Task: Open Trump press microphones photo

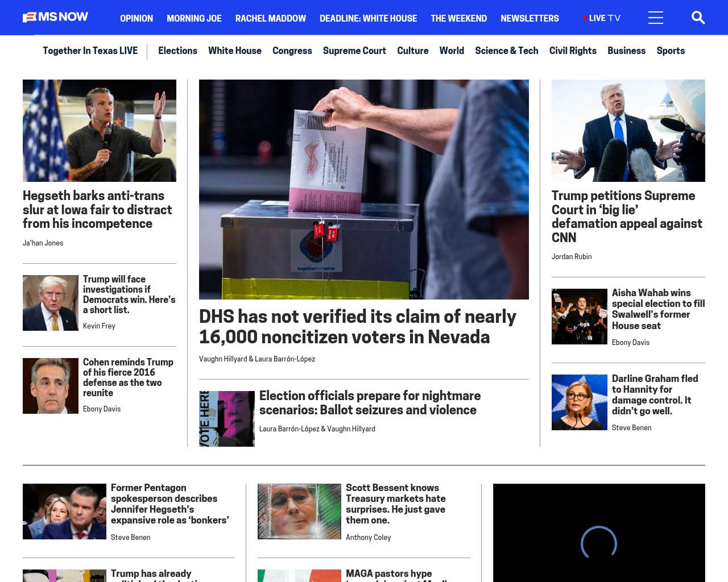Action: 628,131
